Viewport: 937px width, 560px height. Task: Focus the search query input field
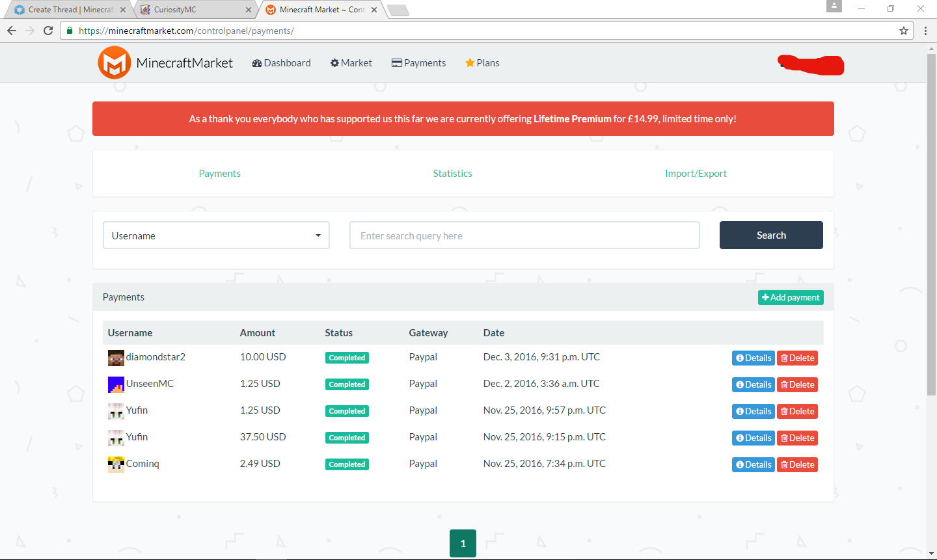(524, 235)
